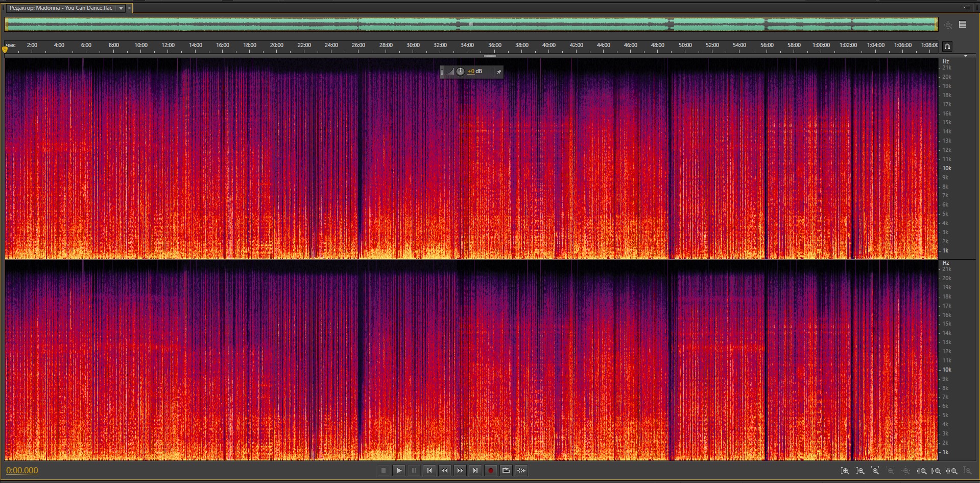
Task: Expand the frequency scale dropdown arrow above Hz
Action: coord(965,56)
